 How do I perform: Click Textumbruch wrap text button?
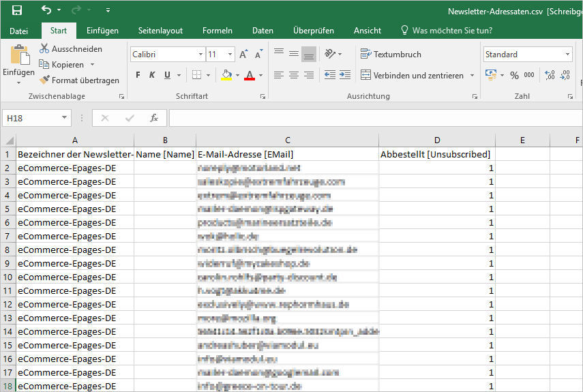(391, 55)
